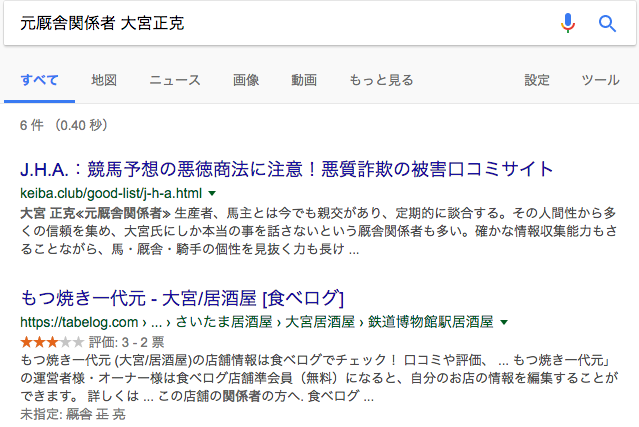Screen dimensions: 639x427
Task: Click the '大宮 正克«元厩舎関係者»' snippet text
Action: pos(95,213)
